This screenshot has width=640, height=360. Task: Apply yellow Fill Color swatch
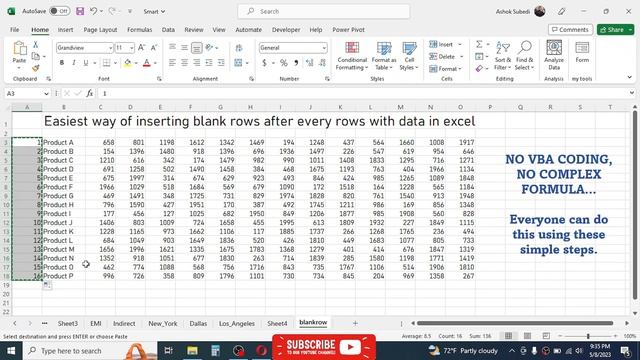tap(127, 63)
